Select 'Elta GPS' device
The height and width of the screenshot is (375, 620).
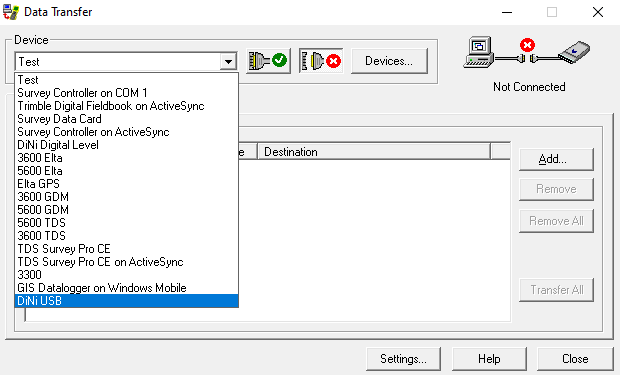127,184
